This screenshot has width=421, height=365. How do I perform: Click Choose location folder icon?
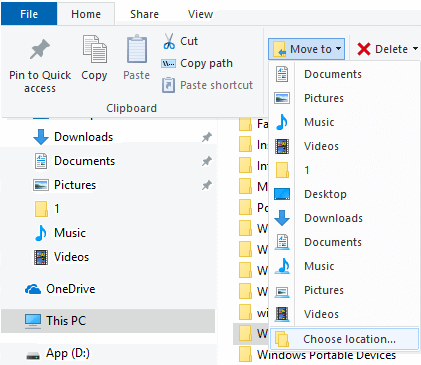point(282,339)
